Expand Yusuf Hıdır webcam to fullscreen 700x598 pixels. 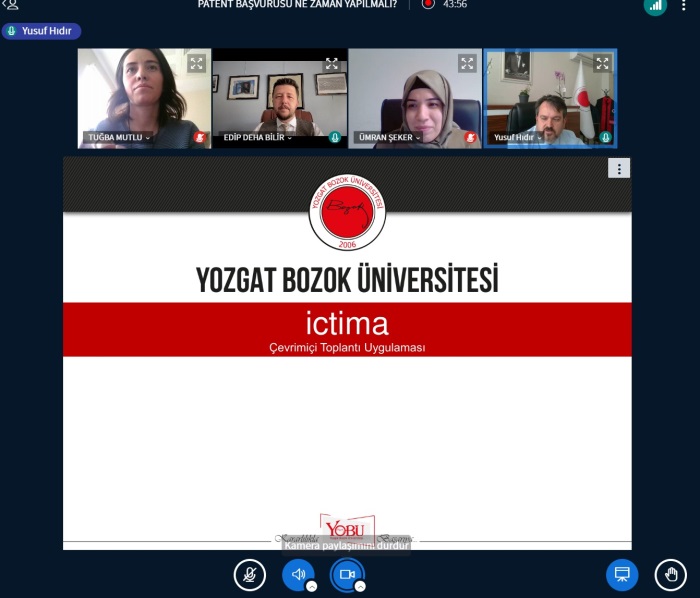pyautogui.click(x=602, y=63)
